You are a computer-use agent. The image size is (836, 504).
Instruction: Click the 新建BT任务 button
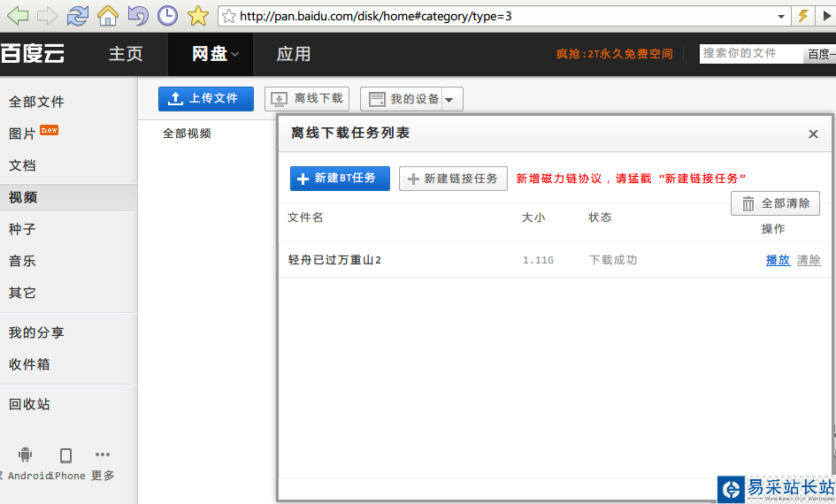pos(340,179)
